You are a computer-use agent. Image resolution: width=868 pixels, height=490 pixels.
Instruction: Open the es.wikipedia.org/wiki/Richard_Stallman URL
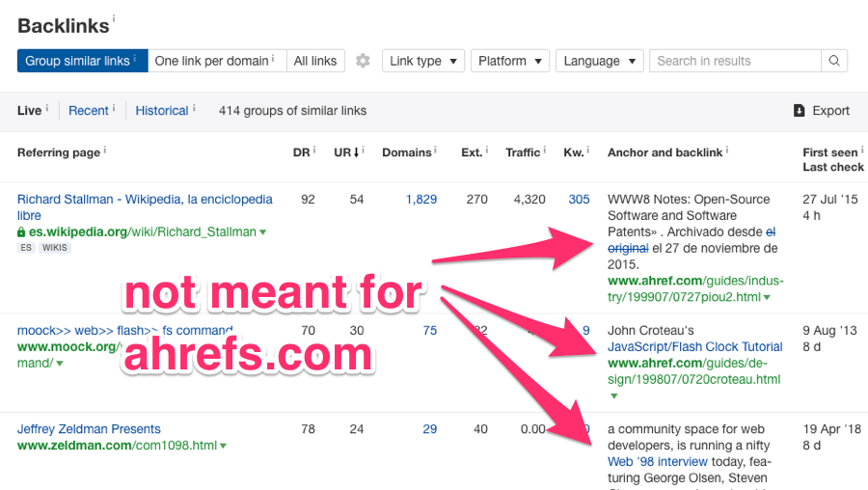pos(143,232)
